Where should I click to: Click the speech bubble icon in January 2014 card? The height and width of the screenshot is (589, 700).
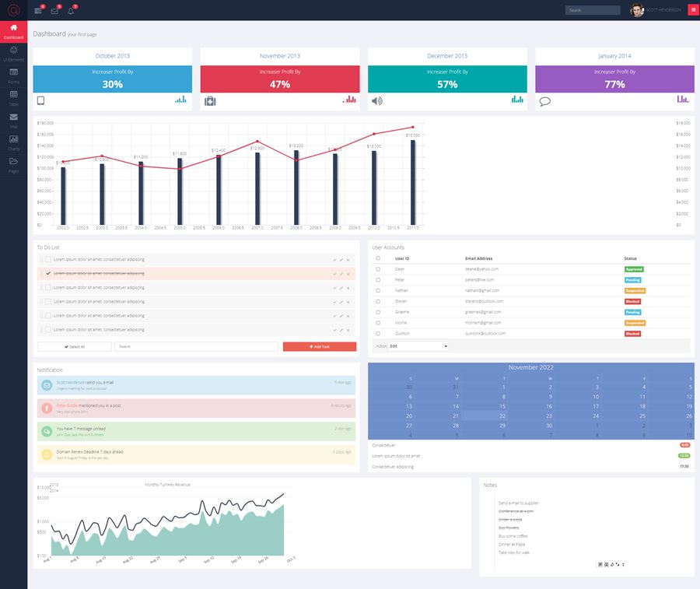pyautogui.click(x=545, y=100)
